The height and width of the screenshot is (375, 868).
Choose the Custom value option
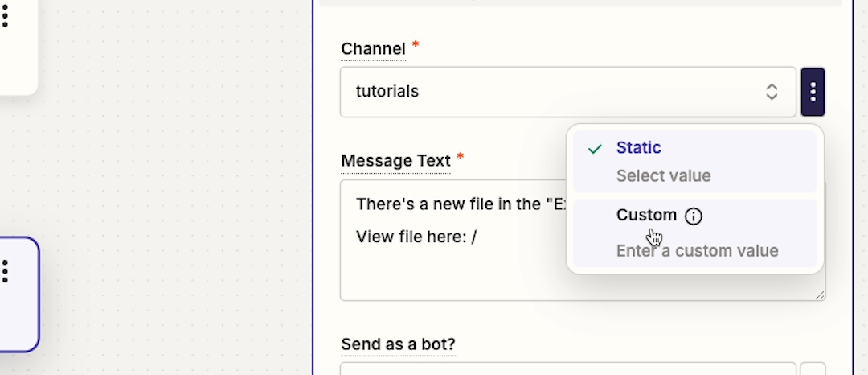pos(694,233)
